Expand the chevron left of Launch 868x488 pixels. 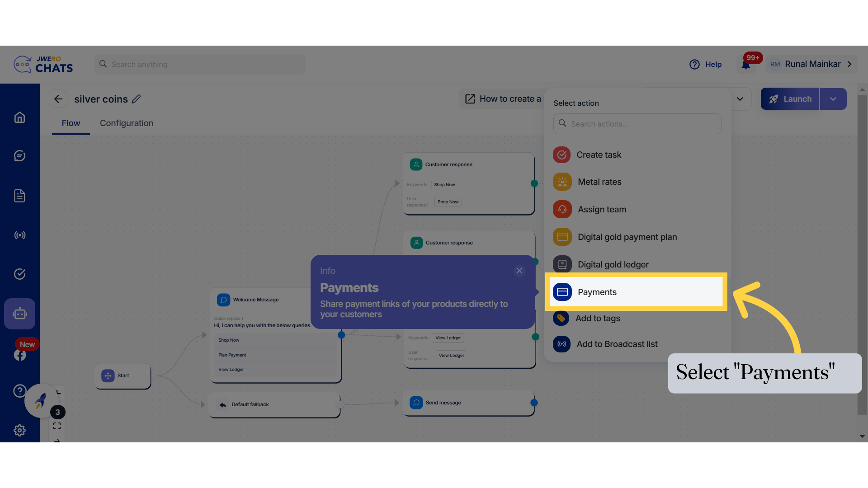tap(740, 99)
